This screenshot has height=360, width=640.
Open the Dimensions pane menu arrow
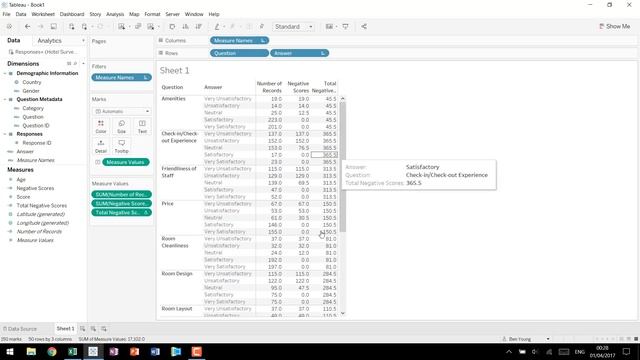83,64
